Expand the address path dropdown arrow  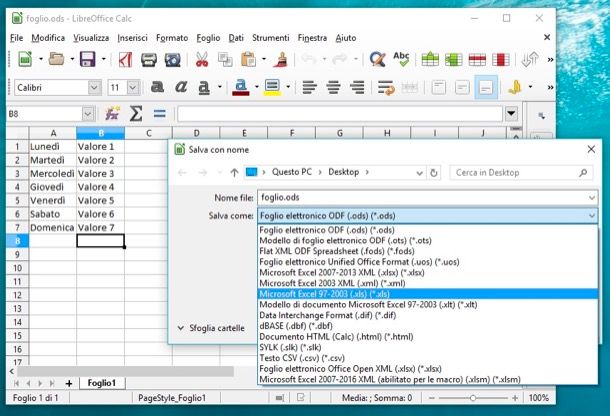pos(419,173)
